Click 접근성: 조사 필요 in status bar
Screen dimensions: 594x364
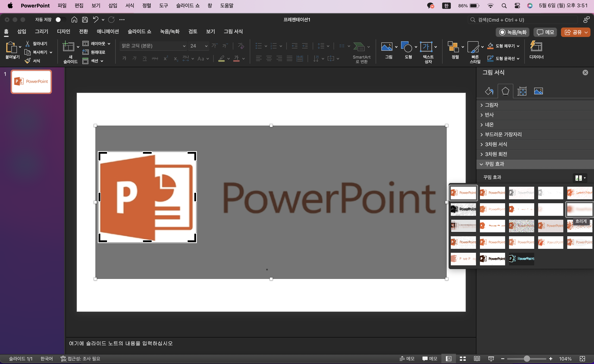pos(80,358)
